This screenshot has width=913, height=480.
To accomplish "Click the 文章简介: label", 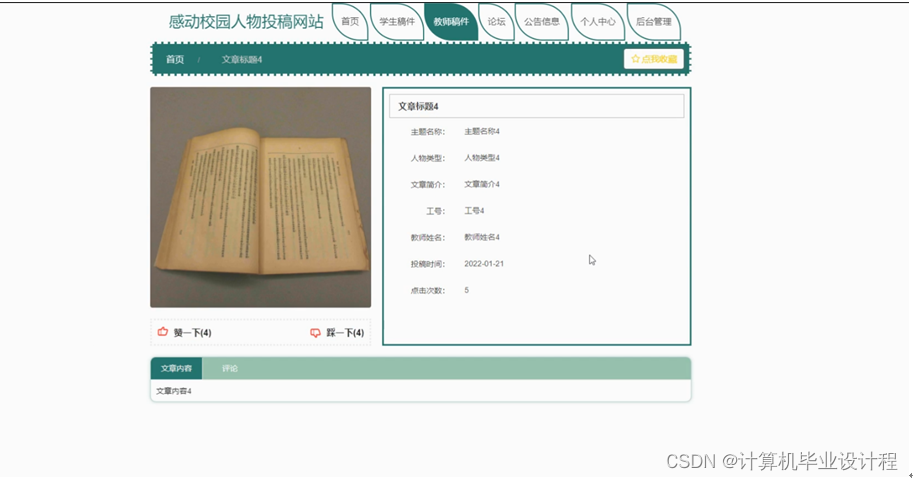I will (427, 184).
